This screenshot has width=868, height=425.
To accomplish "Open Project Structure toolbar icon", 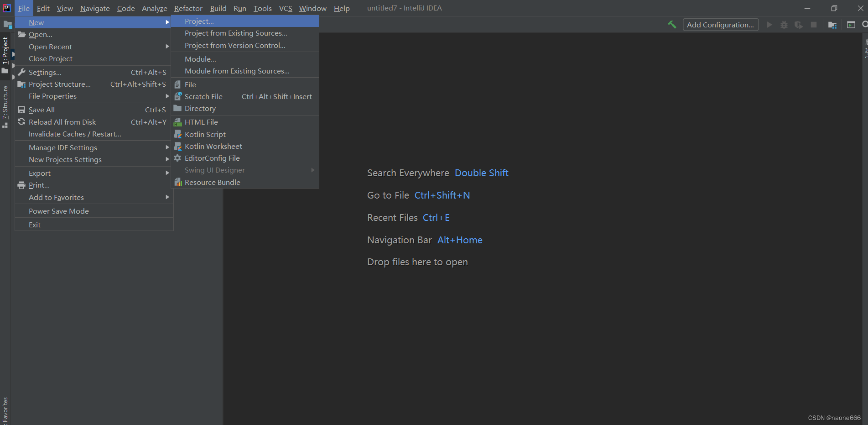I will point(832,25).
